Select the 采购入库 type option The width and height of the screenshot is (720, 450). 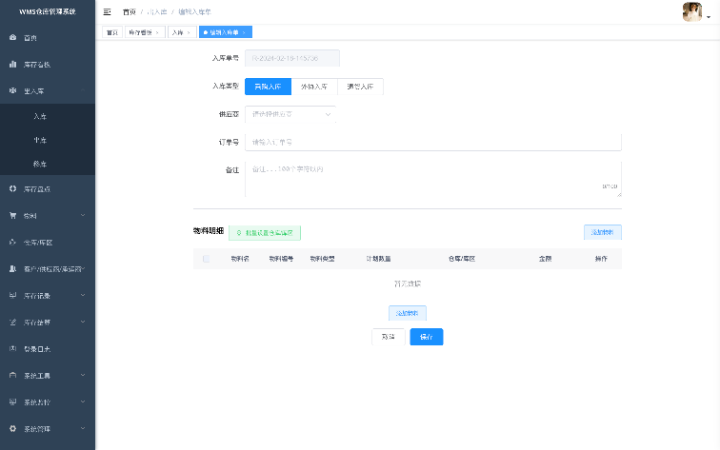(x=268, y=86)
